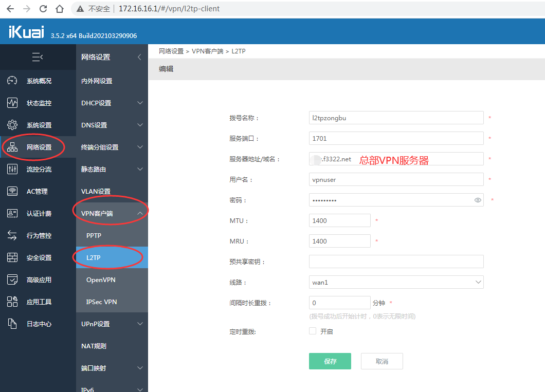Open 日志中心 via its document icon

point(12,324)
